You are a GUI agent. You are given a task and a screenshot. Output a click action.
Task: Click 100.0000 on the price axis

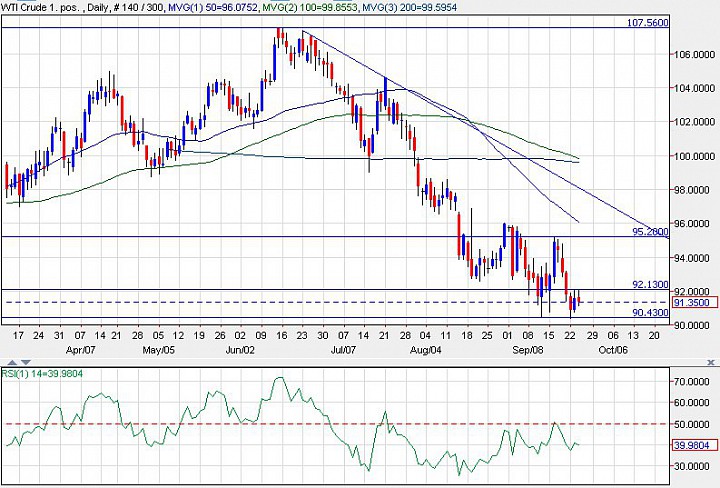point(694,156)
